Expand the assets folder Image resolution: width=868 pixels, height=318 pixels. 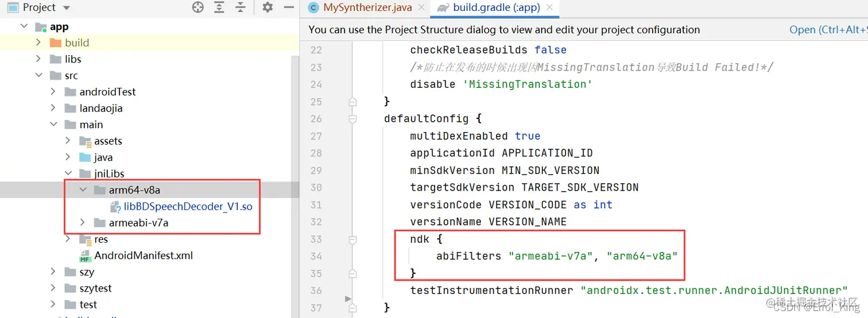(68, 141)
